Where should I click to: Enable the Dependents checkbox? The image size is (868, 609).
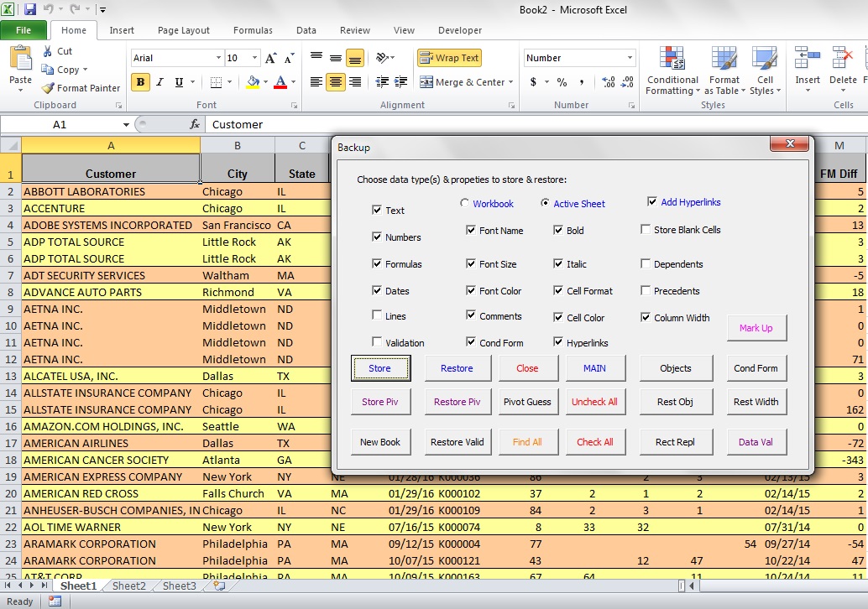coord(646,264)
